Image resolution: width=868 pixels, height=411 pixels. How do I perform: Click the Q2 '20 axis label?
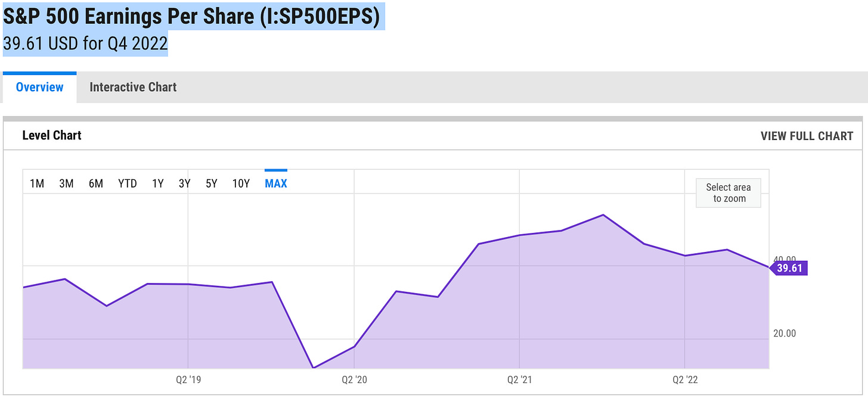point(354,379)
